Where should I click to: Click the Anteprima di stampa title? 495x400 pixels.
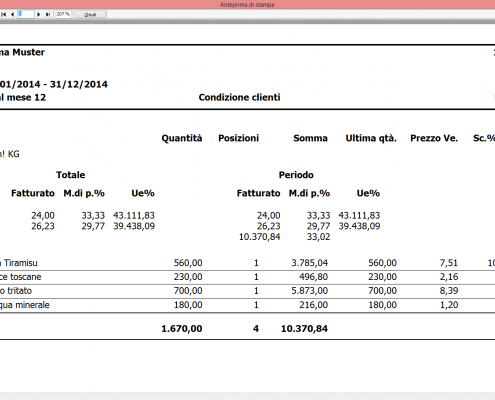(x=247, y=5)
